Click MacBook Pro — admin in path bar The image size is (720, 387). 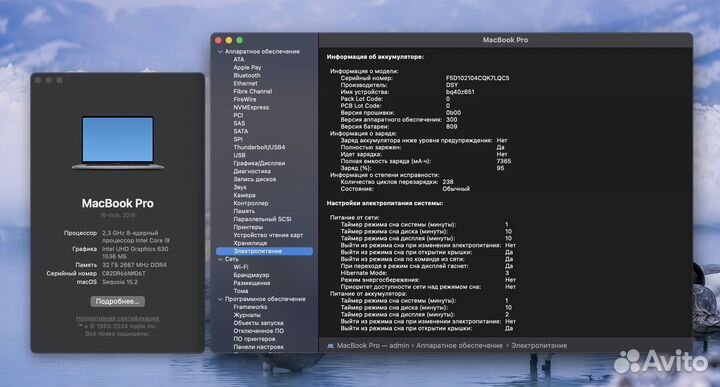click(372, 346)
